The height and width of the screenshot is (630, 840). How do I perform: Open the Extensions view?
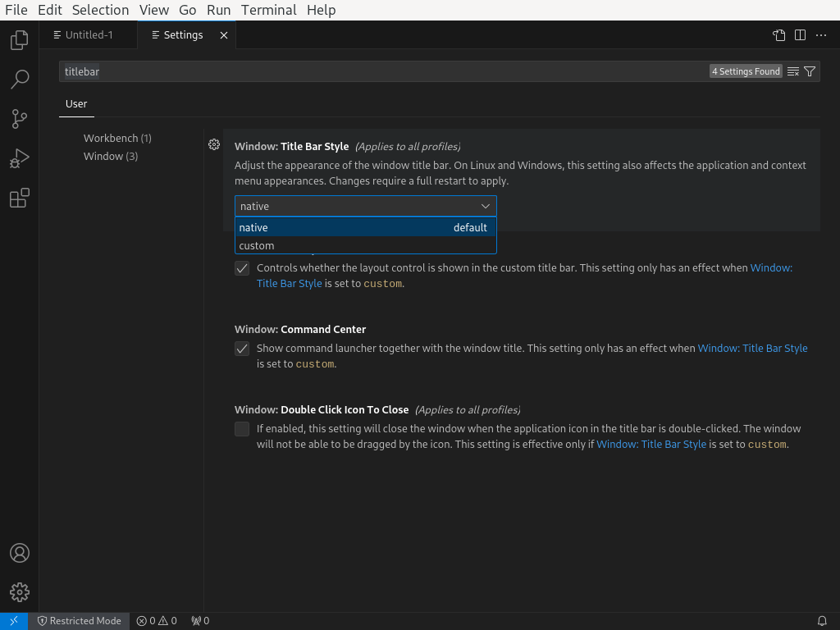tap(20, 199)
